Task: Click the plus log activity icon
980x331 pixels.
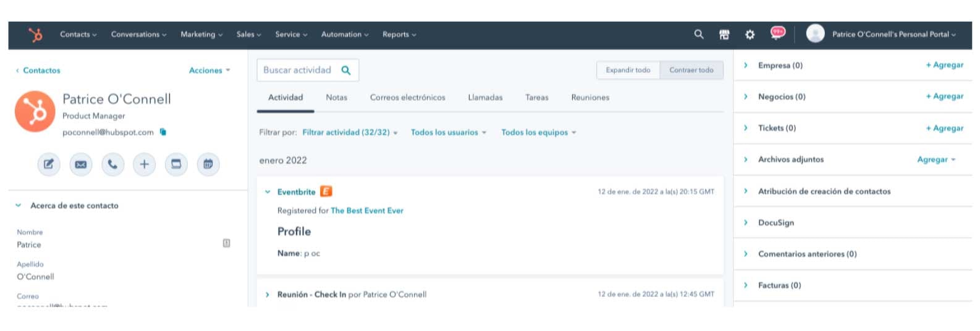Action: coord(144,164)
